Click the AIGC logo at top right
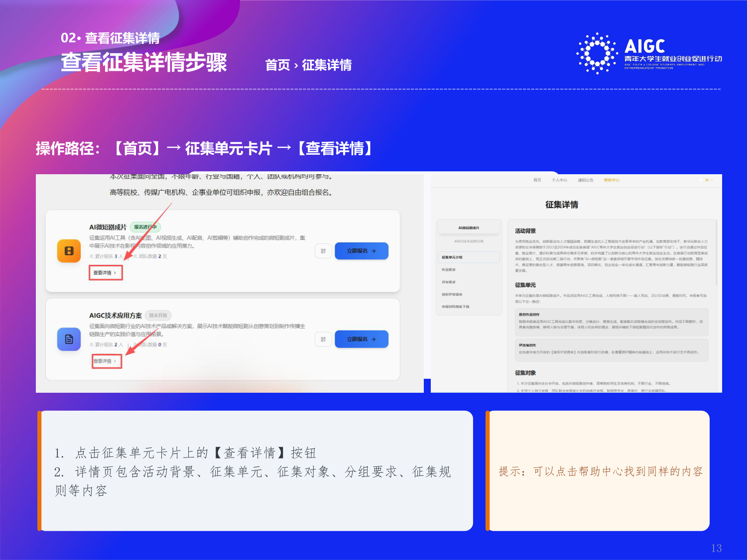Screen dimensions: 747x560 (649, 53)
